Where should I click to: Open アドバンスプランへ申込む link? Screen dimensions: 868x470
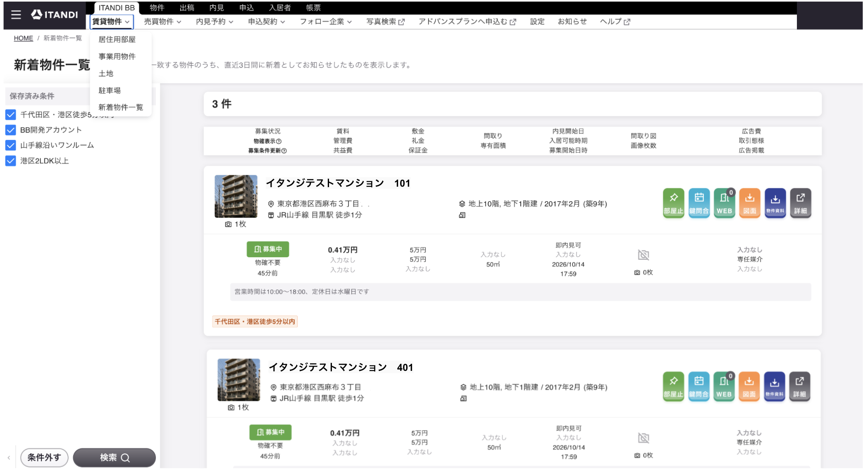coord(467,21)
